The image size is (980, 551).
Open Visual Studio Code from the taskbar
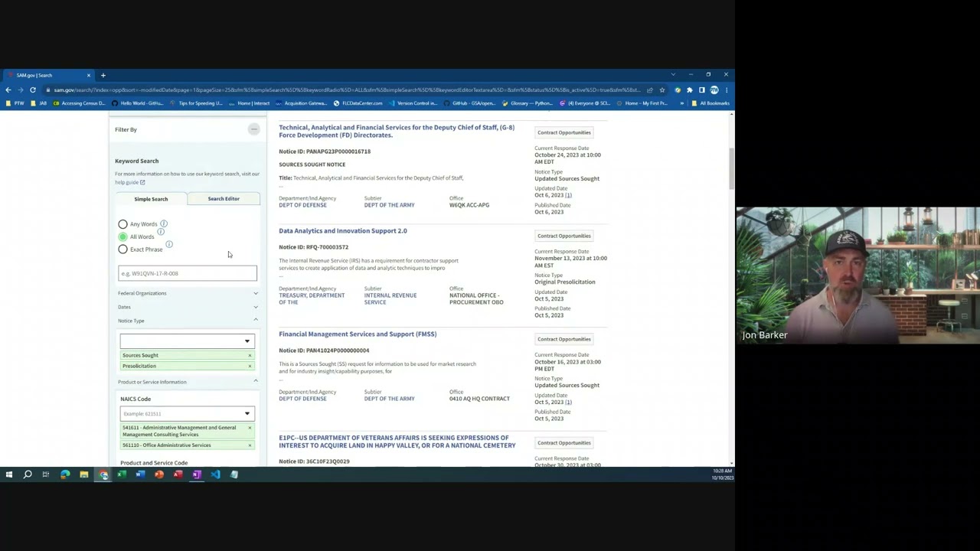point(215,474)
